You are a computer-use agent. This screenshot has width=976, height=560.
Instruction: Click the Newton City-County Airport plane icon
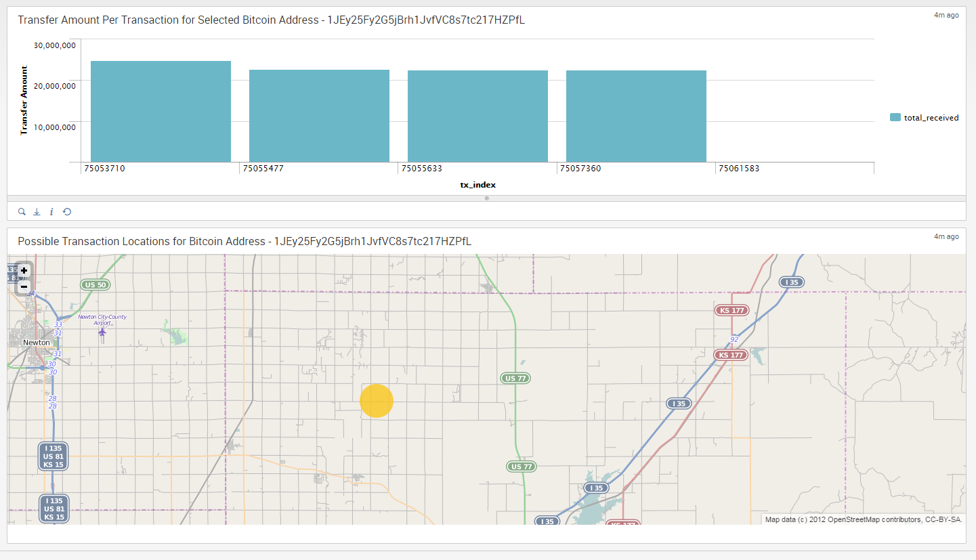click(102, 332)
